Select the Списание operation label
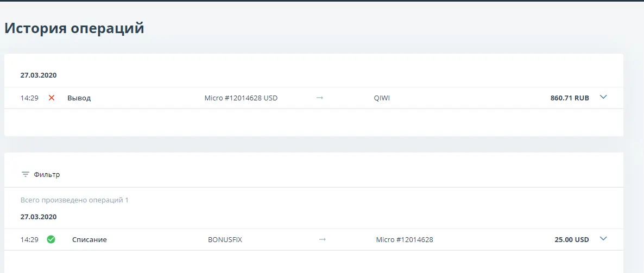Image resolution: width=644 pixels, height=273 pixels. pos(90,240)
